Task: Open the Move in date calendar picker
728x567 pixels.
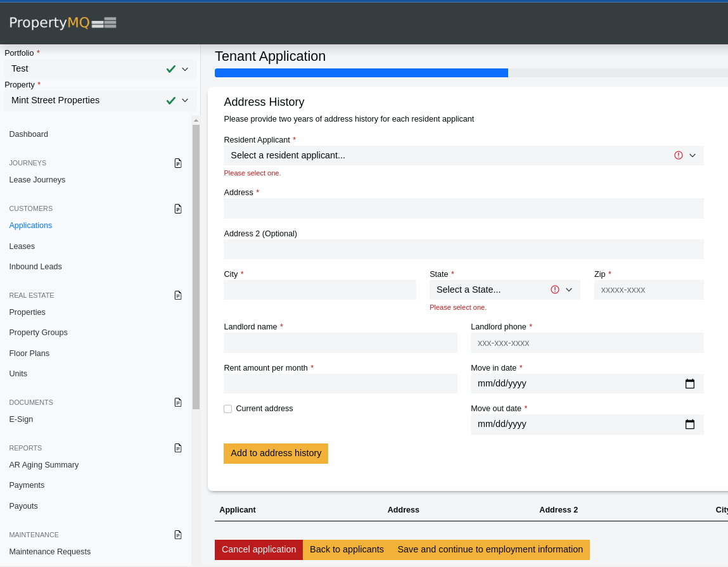Action: (x=690, y=383)
